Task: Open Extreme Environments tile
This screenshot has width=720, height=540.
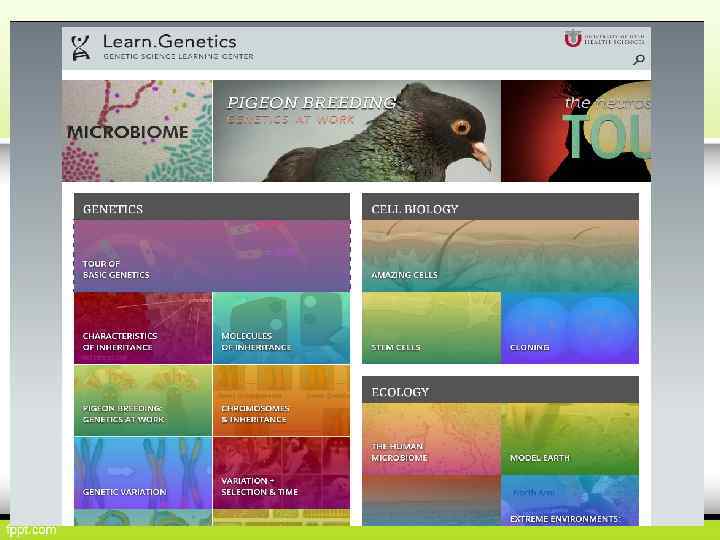Action: 570,501
